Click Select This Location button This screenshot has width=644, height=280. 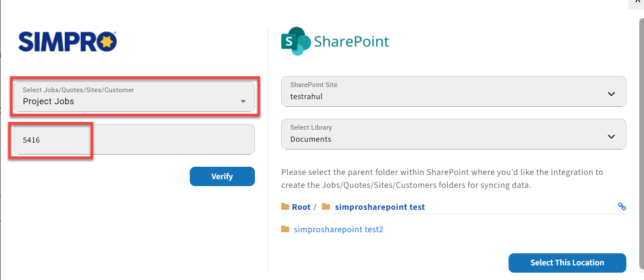567,263
